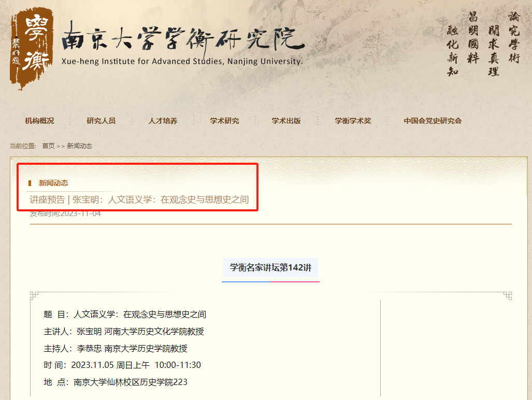Click the 题目 line 人文语义学
The height and width of the screenshot is (400, 532).
pos(125,314)
